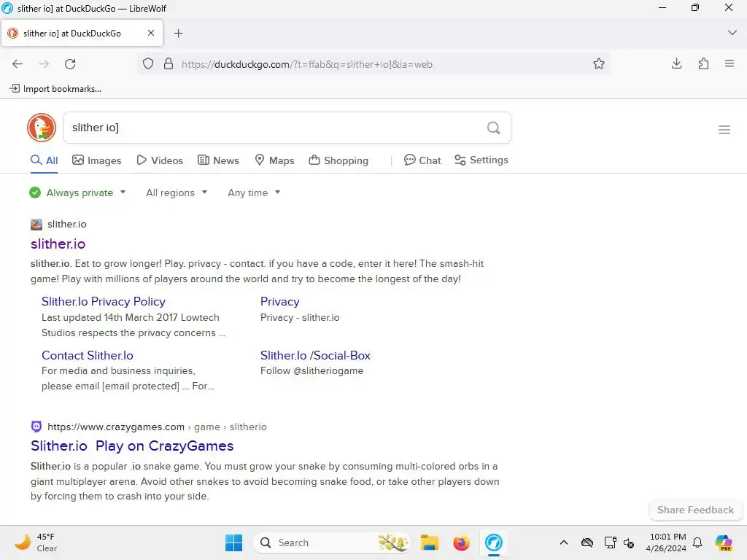Expand the All regions dropdown

177,192
